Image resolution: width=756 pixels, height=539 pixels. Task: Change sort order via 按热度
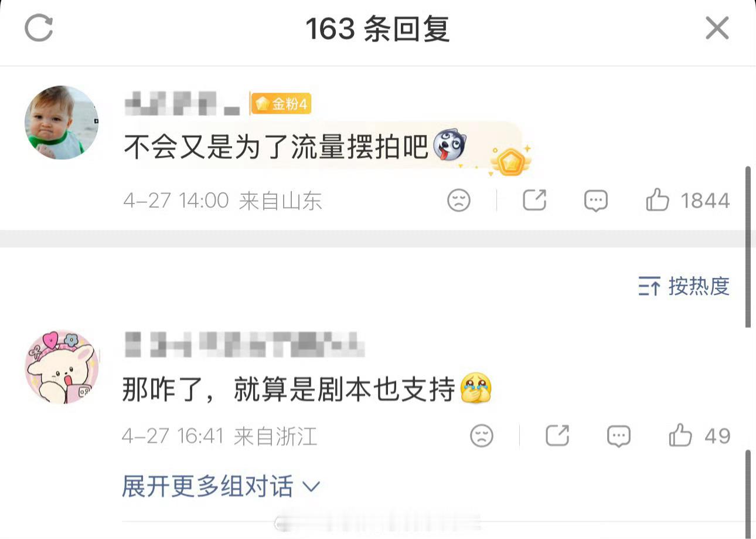[x=684, y=286]
